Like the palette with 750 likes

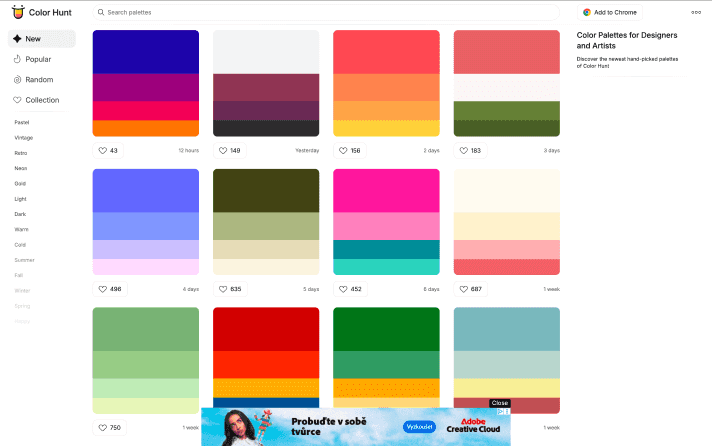point(109,427)
